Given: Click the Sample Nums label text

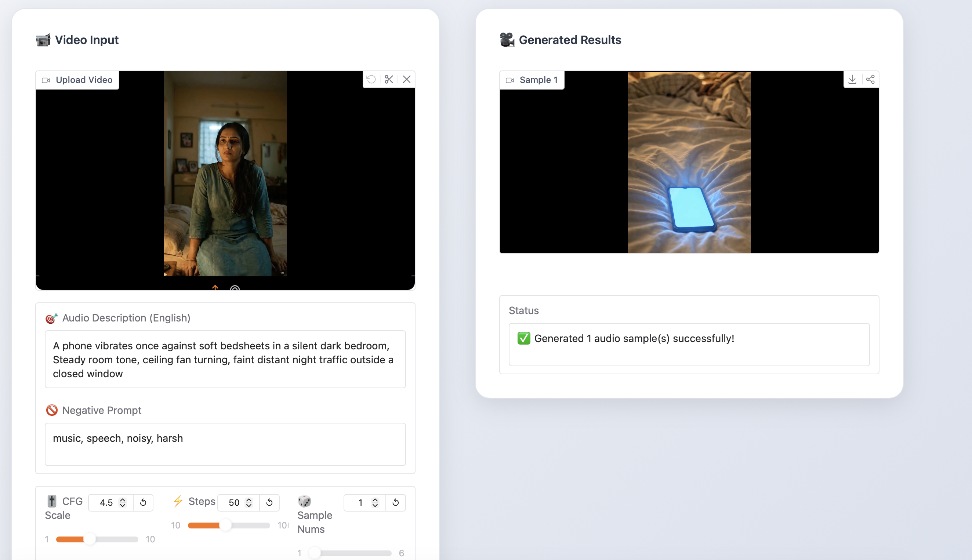Looking at the screenshot, I should tap(315, 522).
